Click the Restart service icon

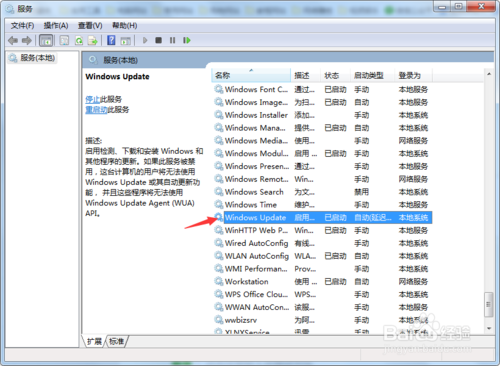187,40
